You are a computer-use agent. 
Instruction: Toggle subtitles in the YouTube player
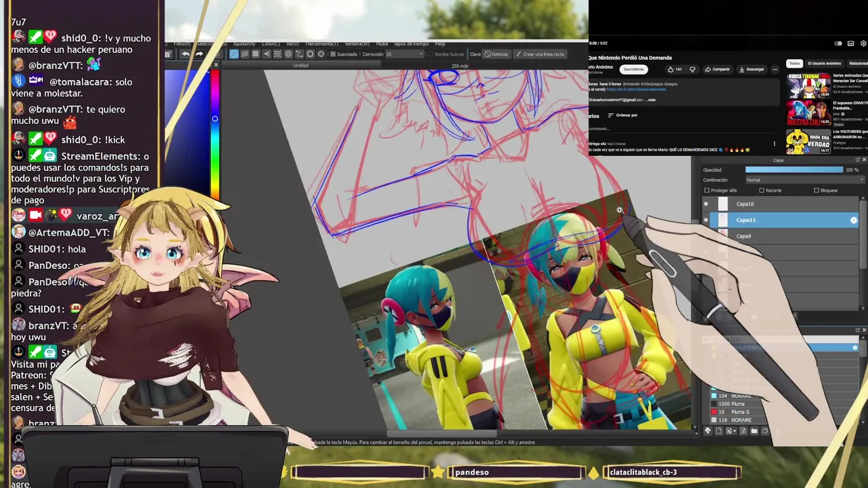(850, 43)
